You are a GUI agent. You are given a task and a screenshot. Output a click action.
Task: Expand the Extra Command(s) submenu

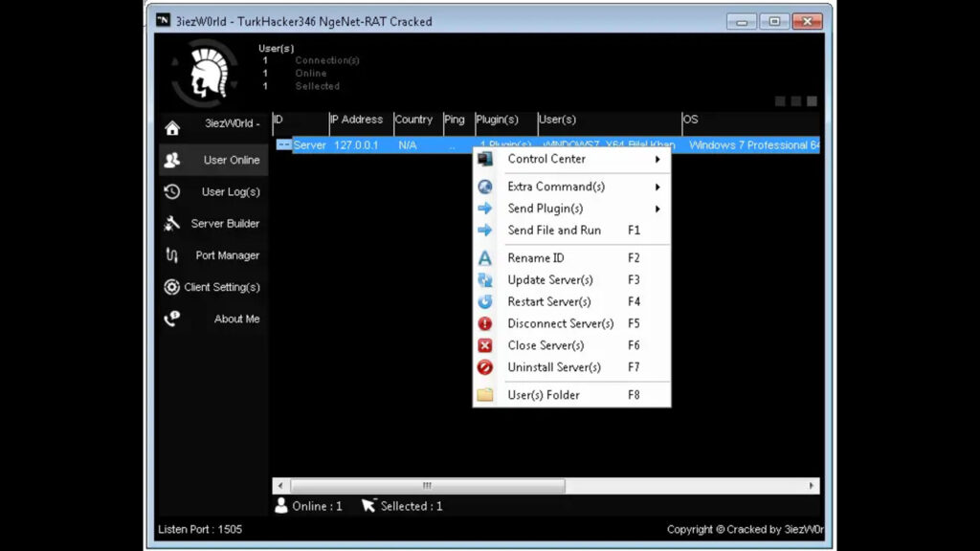[x=572, y=187]
